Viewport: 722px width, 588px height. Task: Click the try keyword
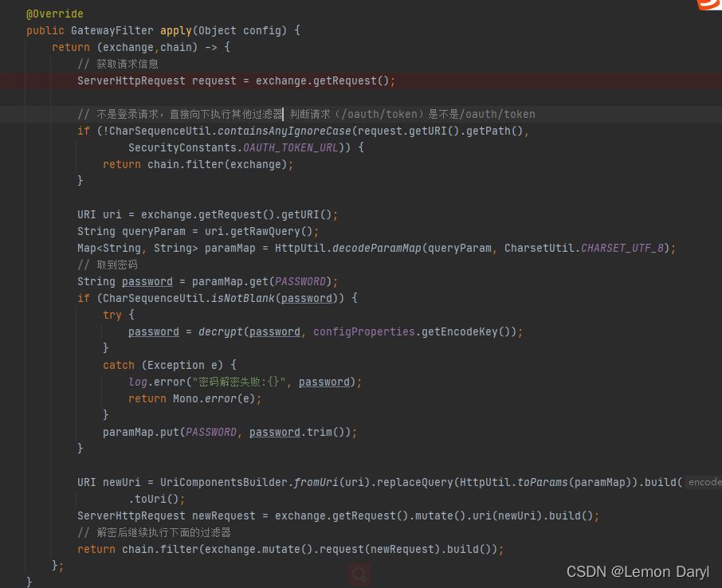(112, 315)
